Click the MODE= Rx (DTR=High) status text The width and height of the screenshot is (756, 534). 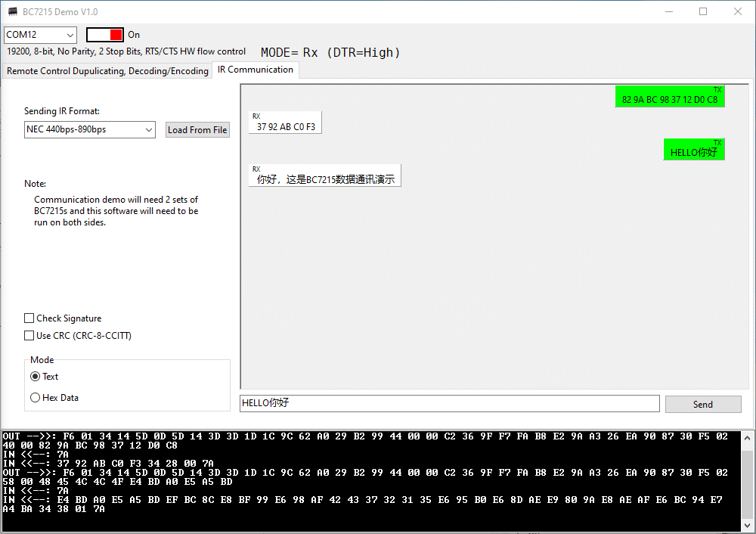point(330,53)
